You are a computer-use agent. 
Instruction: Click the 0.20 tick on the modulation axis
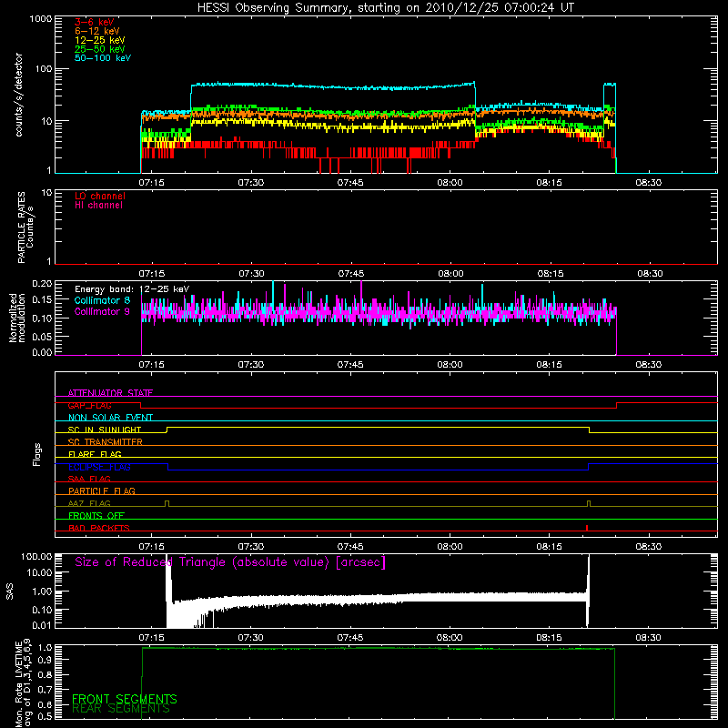(42, 284)
